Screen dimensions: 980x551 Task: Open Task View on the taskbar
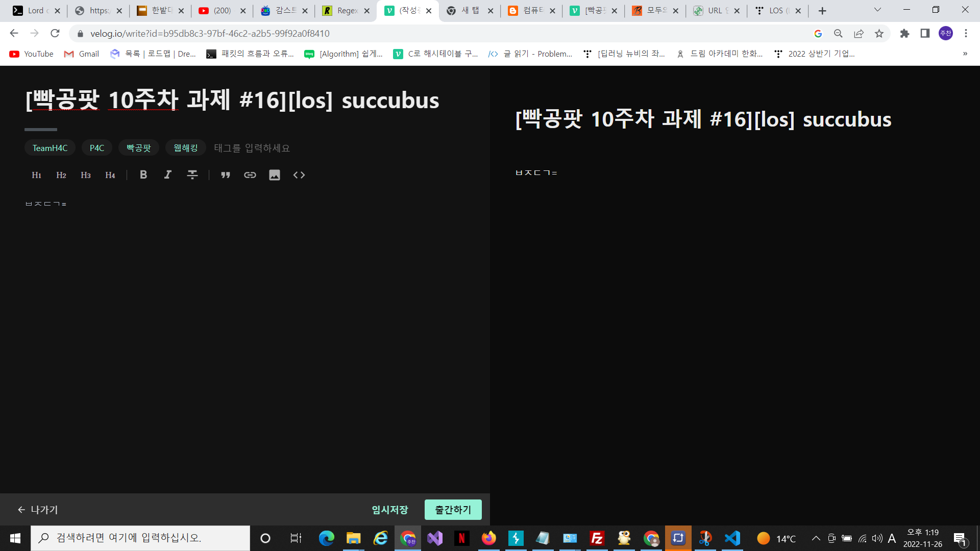[x=296, y=538]
